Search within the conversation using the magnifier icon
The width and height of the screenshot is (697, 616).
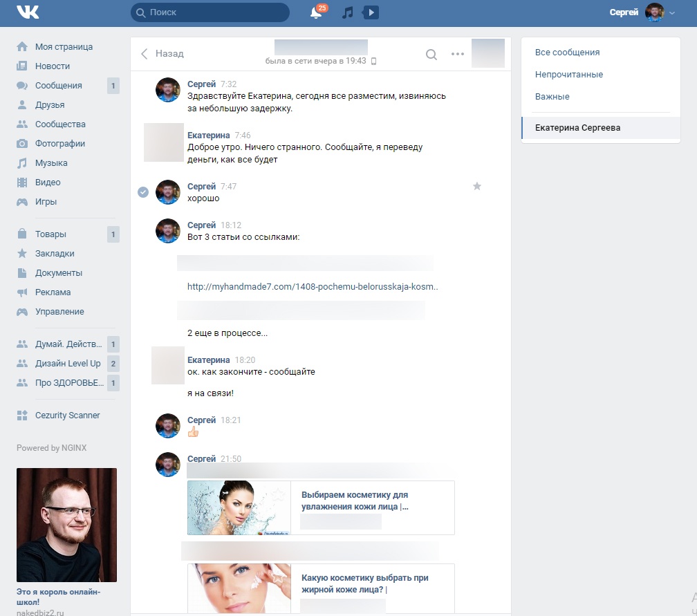[x=431, y=54]
